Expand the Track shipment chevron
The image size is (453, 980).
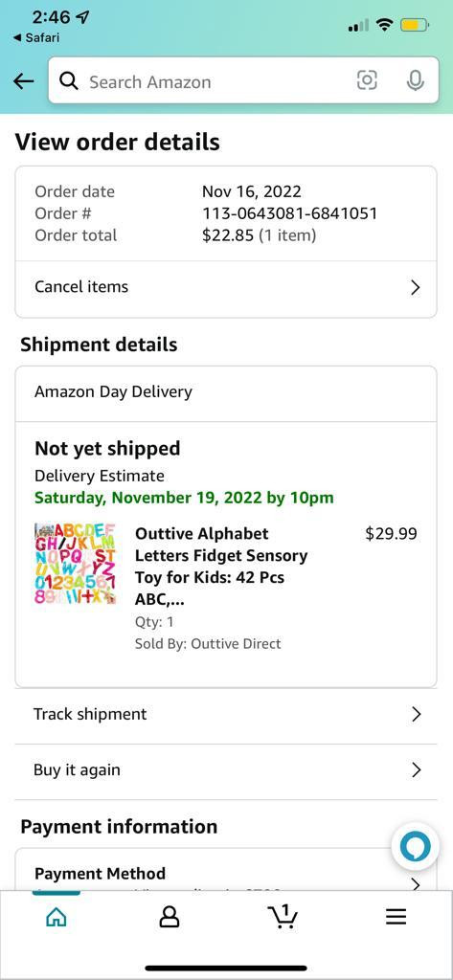click(x=416, y=714)
